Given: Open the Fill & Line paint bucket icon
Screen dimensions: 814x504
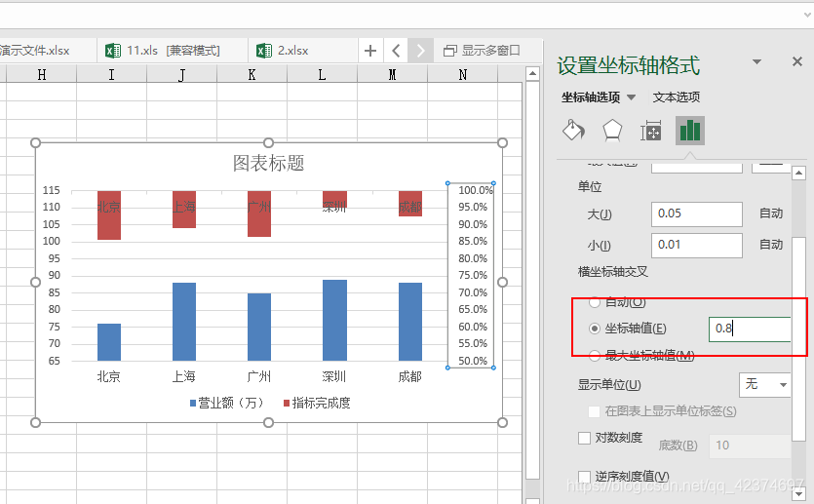Looking at the screenshot, I should click(573, 131).
